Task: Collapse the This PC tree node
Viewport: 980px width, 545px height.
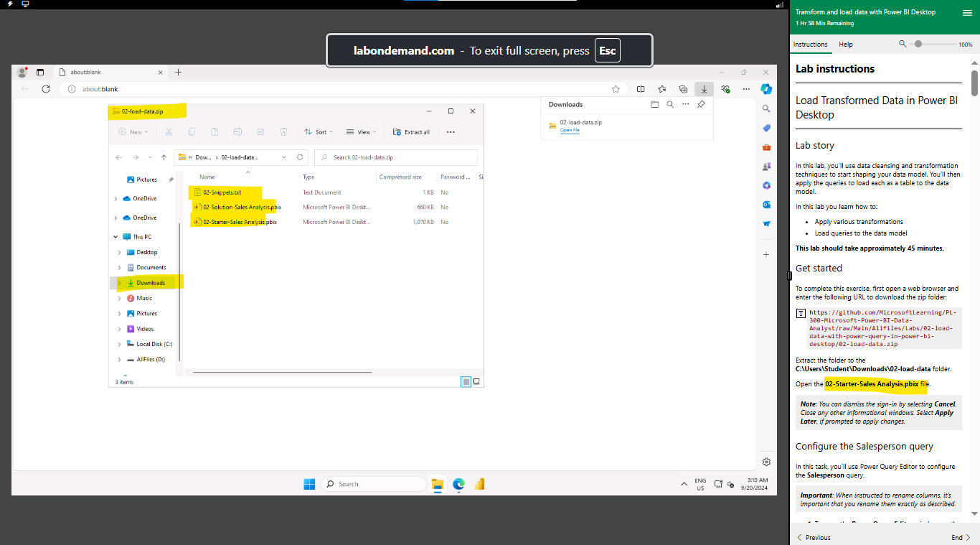Action: click(116, 237)
